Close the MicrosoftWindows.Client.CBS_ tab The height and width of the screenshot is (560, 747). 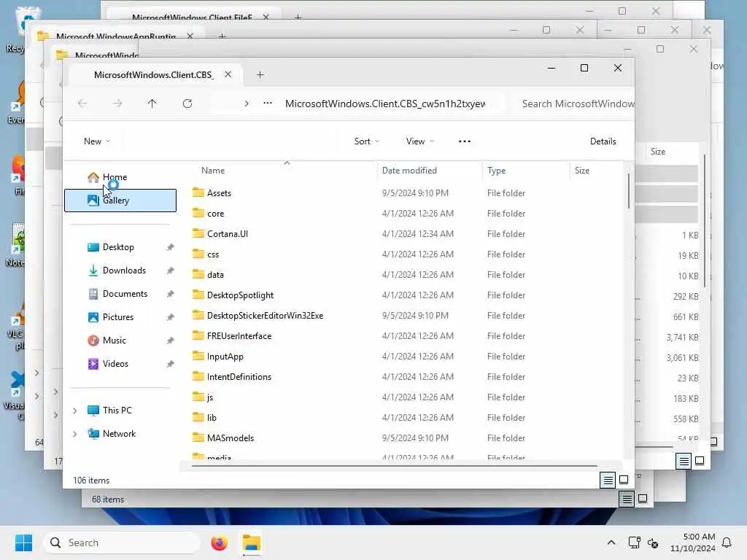click(228, 75)
